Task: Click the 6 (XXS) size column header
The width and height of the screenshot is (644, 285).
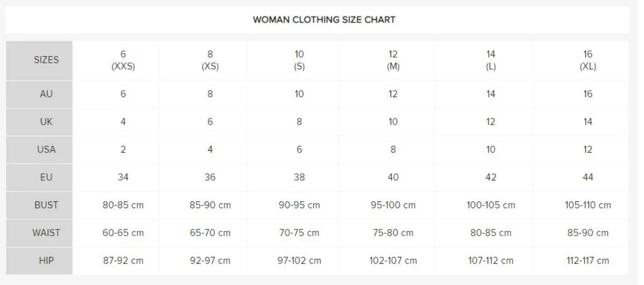Action: point(123,60)
